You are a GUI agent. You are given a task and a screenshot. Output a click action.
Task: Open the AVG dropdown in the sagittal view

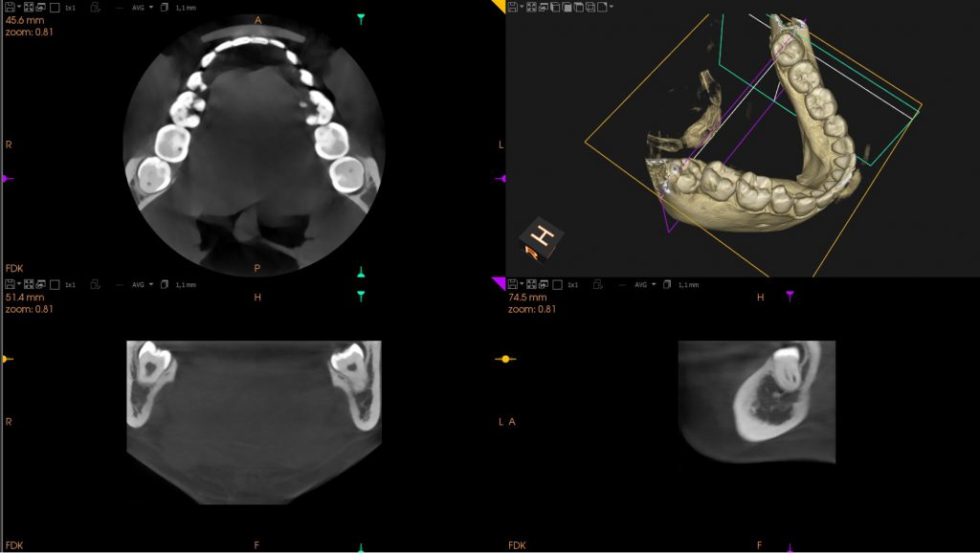(x=645, y=284)
